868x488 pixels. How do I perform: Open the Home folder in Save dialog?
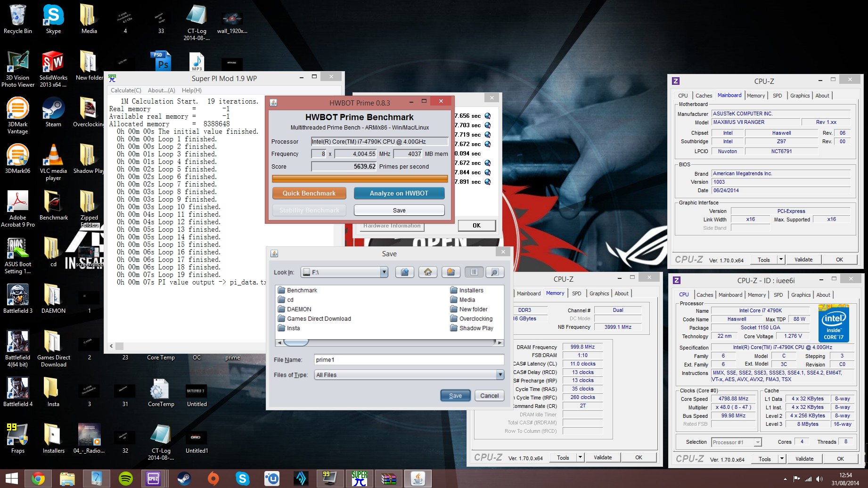[x=428, y=272]
